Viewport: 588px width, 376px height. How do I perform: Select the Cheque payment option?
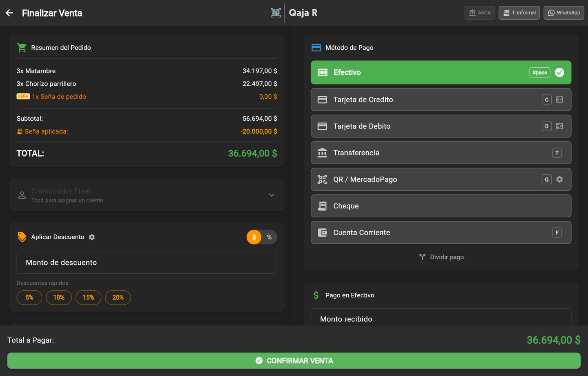[441, 206]
